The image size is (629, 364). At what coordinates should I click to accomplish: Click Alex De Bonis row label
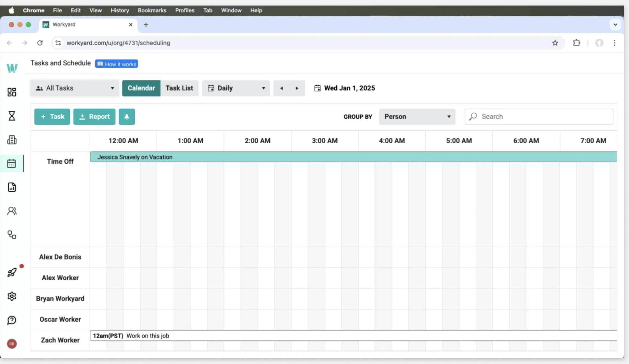point(60,257)
